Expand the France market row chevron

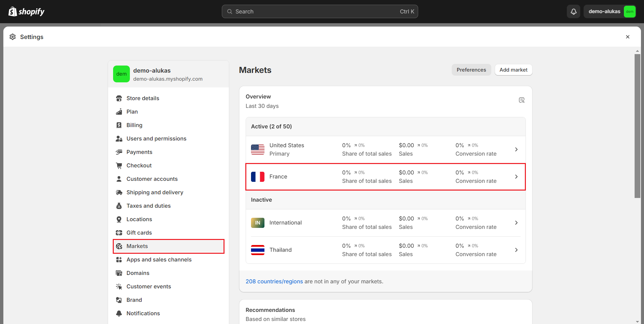(x=516, y=177)
